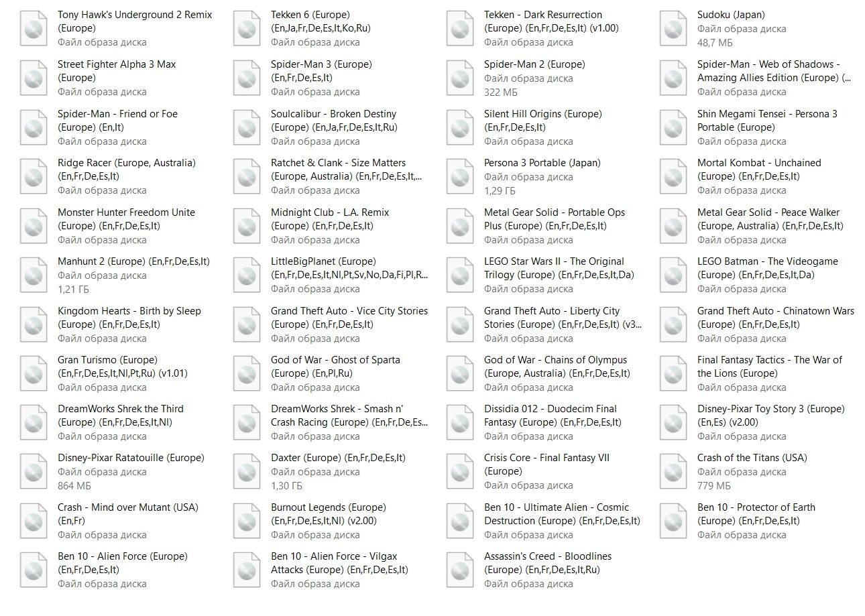Click the Ridge Racer disc image icon
Image resolution: width=865 pixels, height=616 pixels.
click(34, 176)
